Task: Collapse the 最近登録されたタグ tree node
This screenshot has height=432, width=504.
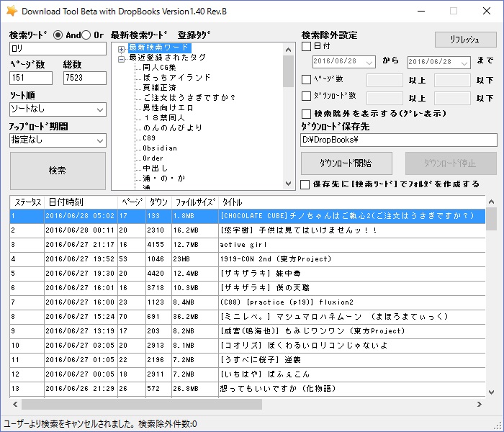Action: 122,58
